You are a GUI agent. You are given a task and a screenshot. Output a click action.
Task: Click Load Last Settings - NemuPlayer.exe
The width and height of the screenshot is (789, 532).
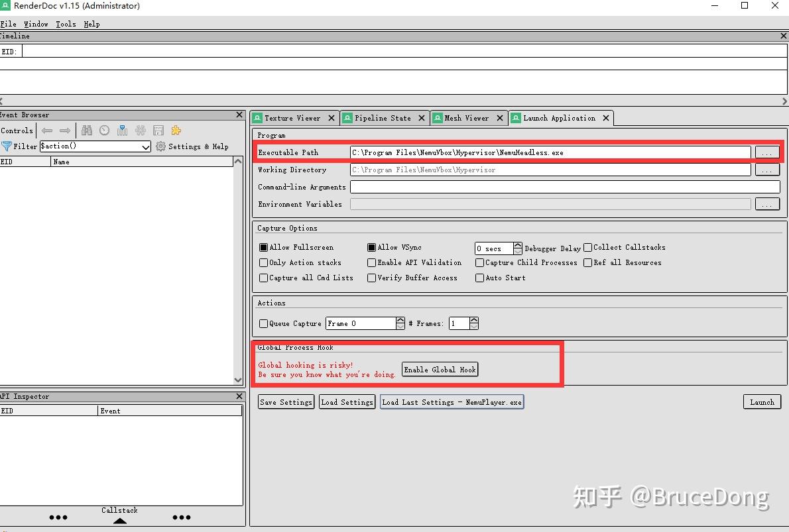tap(452, 402)
